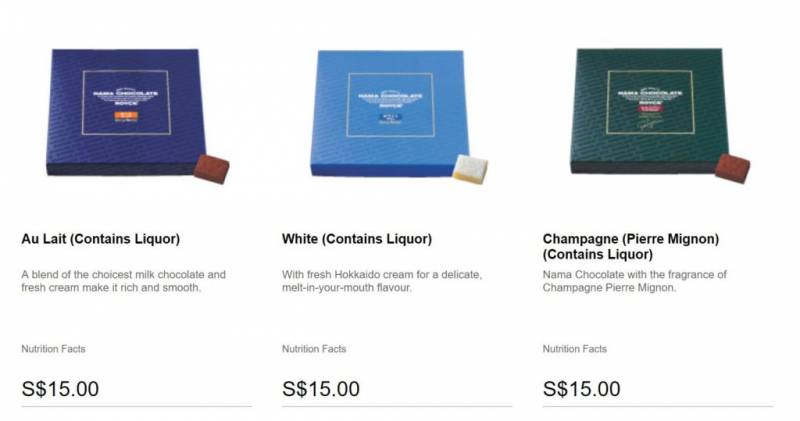The height and width of the screenshot is (421, 800).
Task: Click the Au Lait milk chocolate description text
Action: (x=123, y=281)
